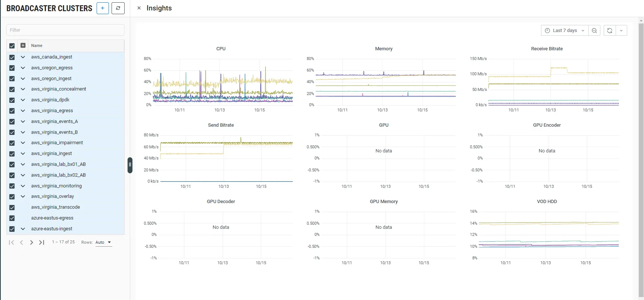644x300 pixels.
Task: Open the refresh interval dropdown arrow
Action: click(x=621, y=31)
